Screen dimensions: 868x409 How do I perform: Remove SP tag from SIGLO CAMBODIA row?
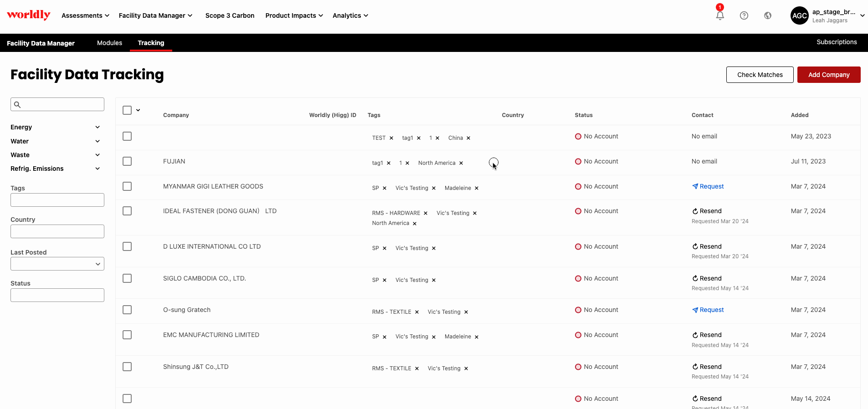(x=385, y=280)
